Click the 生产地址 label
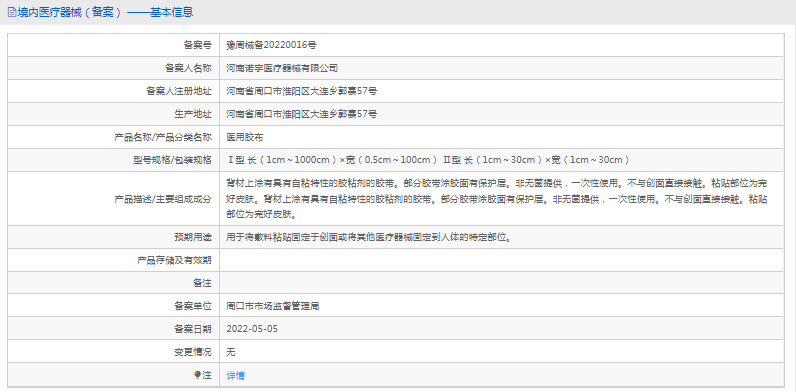 193,114
